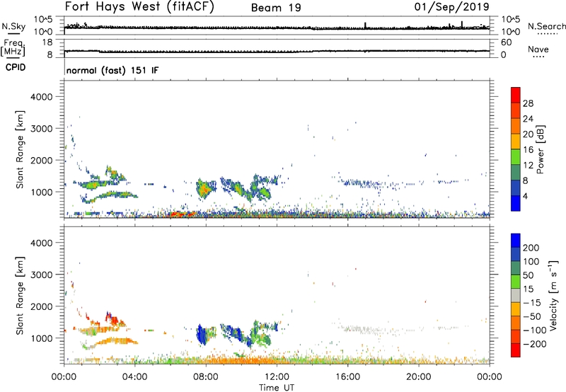Click the Power panel "Slant Range [km]" label
Viewport: 566px width, 392px height.
20,149
